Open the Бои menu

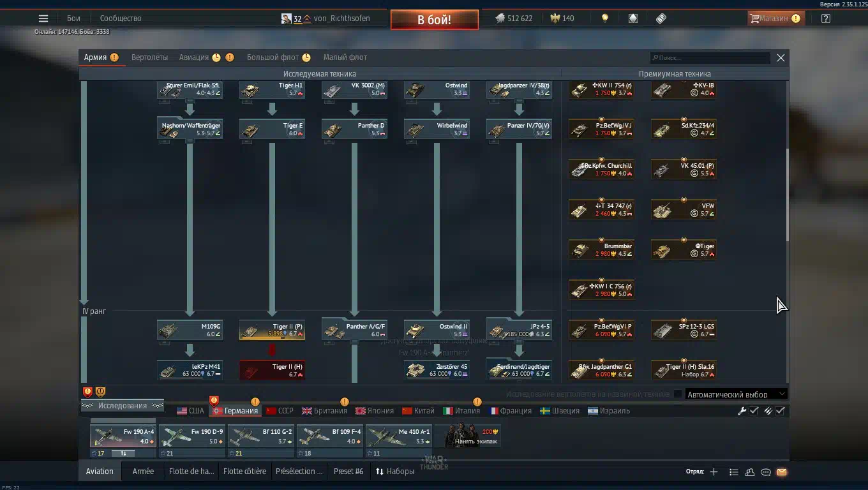(73, 19)
